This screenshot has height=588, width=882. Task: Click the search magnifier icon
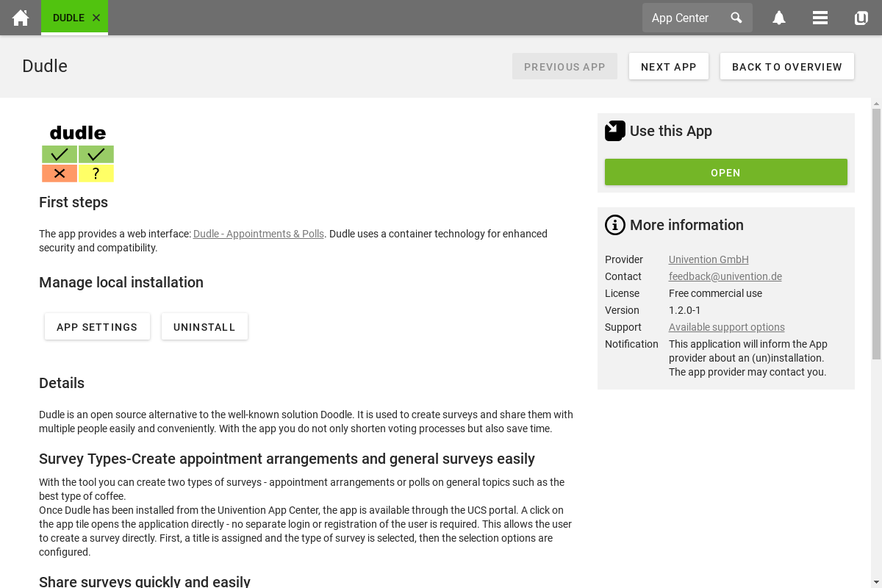736,18
